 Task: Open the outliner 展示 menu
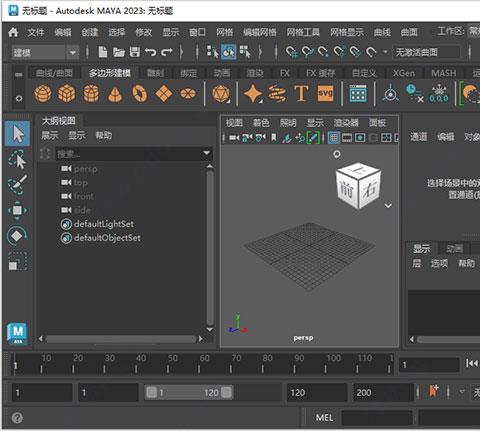coord(50,135)
